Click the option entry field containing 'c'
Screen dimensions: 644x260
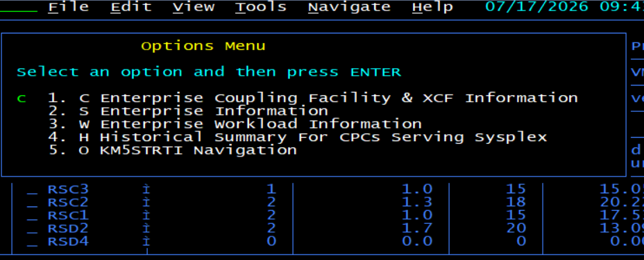pos(22,99)
